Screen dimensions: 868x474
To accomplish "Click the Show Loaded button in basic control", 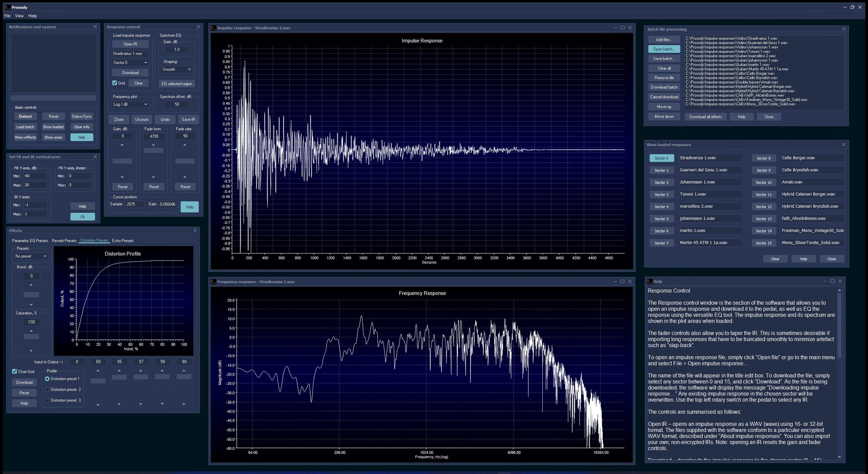I will coord(54,127).
